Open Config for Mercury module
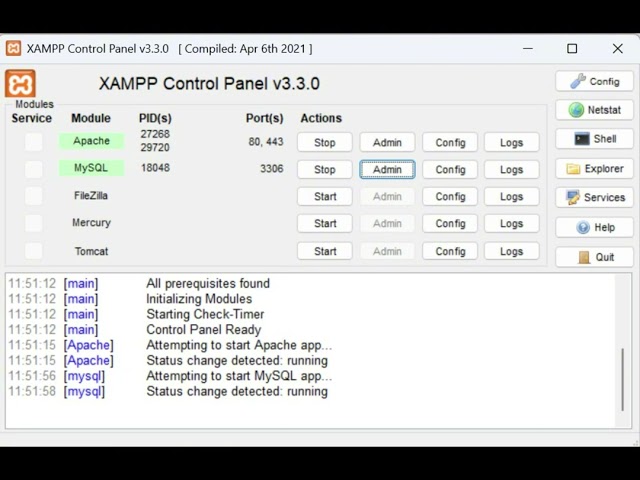This screenshot has width=640, height=480. tap(450, 224)
